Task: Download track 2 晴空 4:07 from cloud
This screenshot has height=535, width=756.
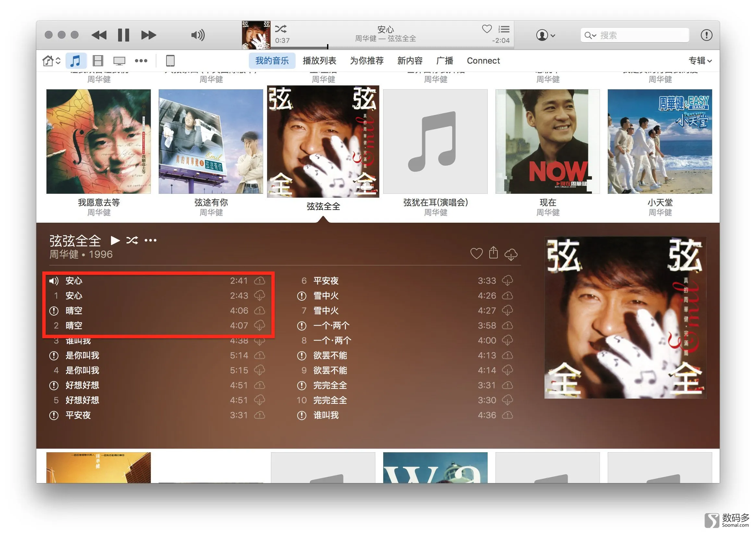Action: [x=260, y=326]
